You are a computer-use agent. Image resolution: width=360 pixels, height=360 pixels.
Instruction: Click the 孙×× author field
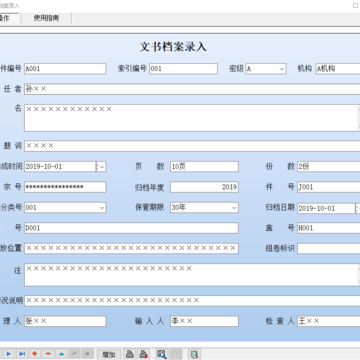point(192,89)
